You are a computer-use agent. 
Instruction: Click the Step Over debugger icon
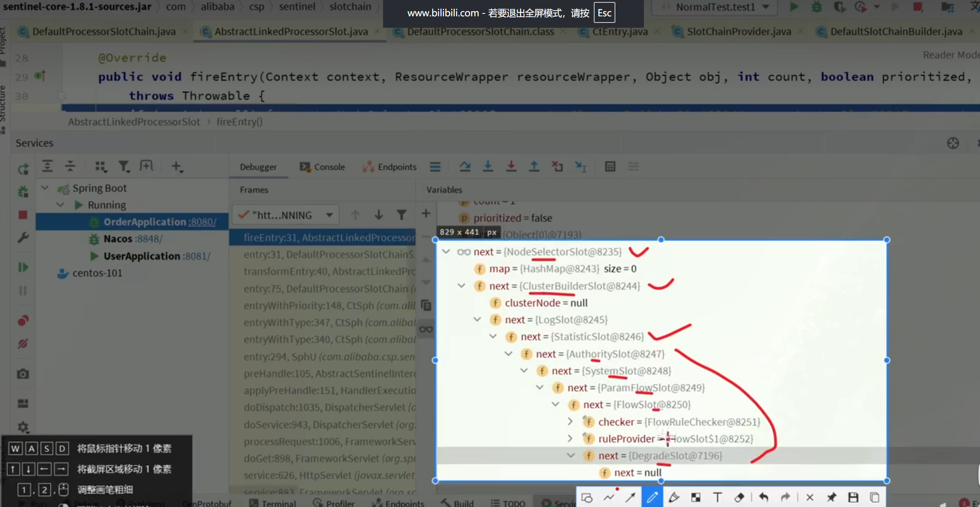(x=465, y=166)
